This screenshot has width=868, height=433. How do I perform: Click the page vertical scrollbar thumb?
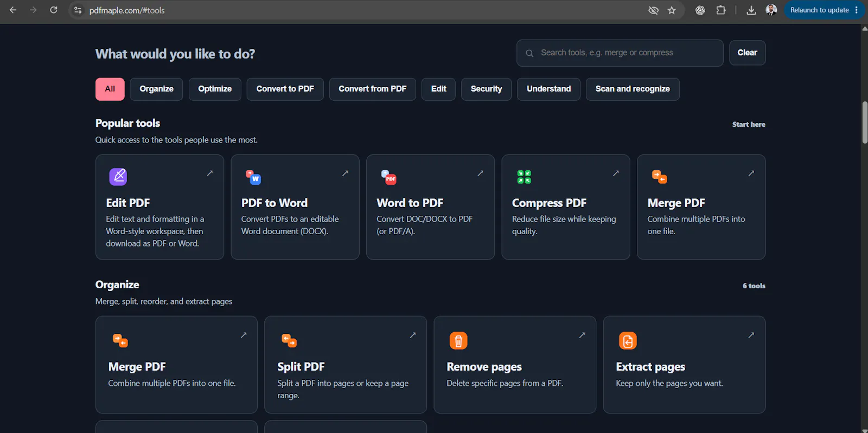865,122
